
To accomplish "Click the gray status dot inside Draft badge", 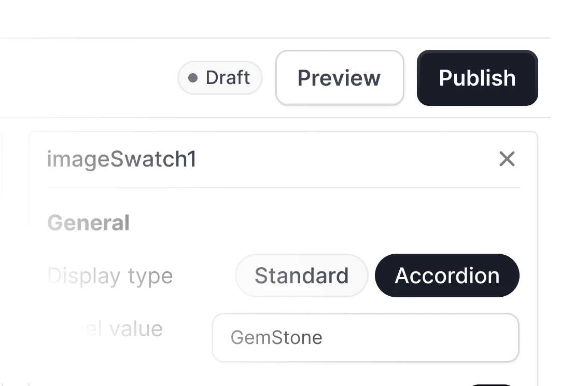I will (x=193, y=78).
